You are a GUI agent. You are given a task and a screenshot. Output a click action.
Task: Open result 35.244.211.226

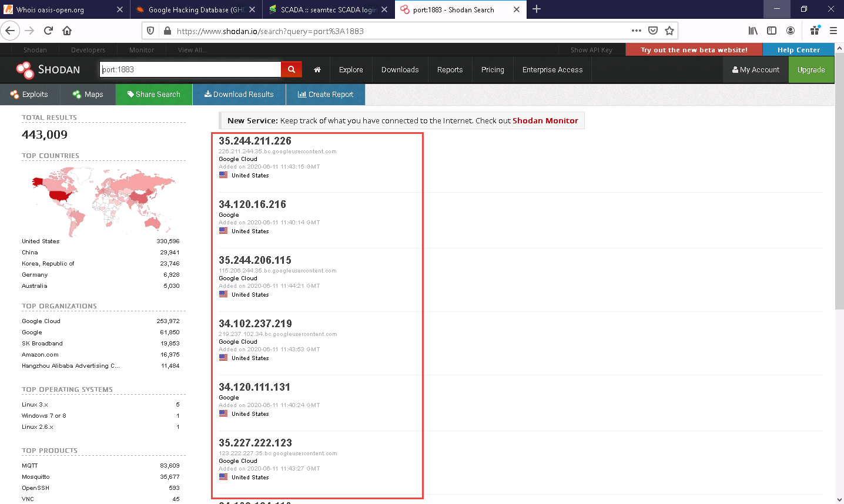point(254,141)
